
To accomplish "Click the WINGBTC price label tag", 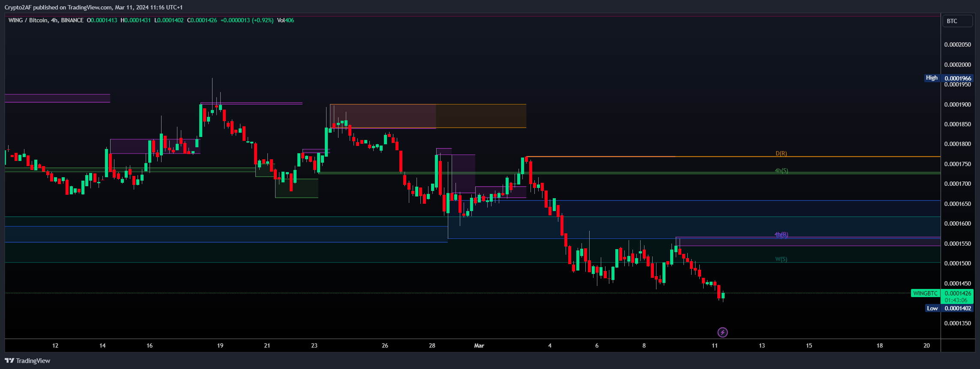I will 926,293.
